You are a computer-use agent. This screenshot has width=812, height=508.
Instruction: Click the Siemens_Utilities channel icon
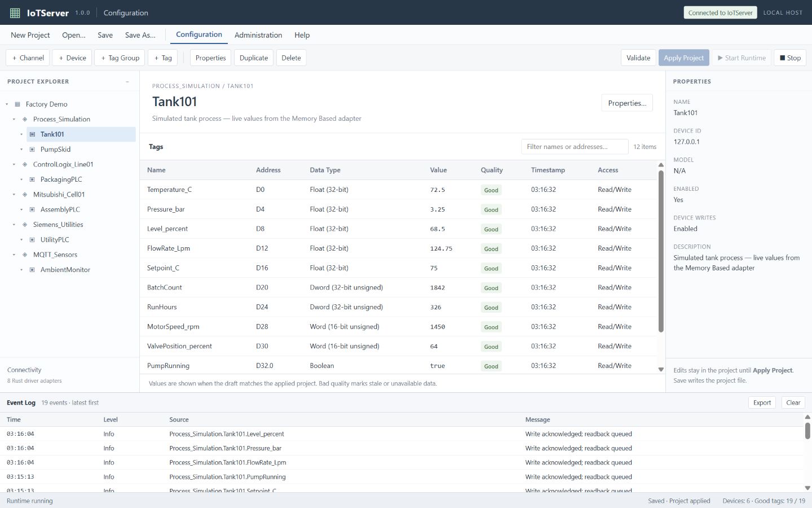pyautogui.click(x=25, y=225)
